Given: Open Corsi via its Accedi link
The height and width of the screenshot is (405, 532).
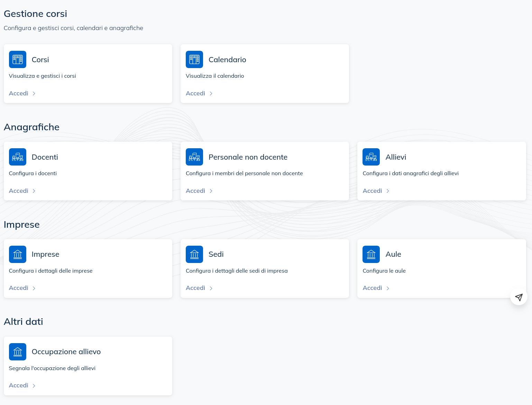Looking at the screenshot, I should tap(19, 93).
